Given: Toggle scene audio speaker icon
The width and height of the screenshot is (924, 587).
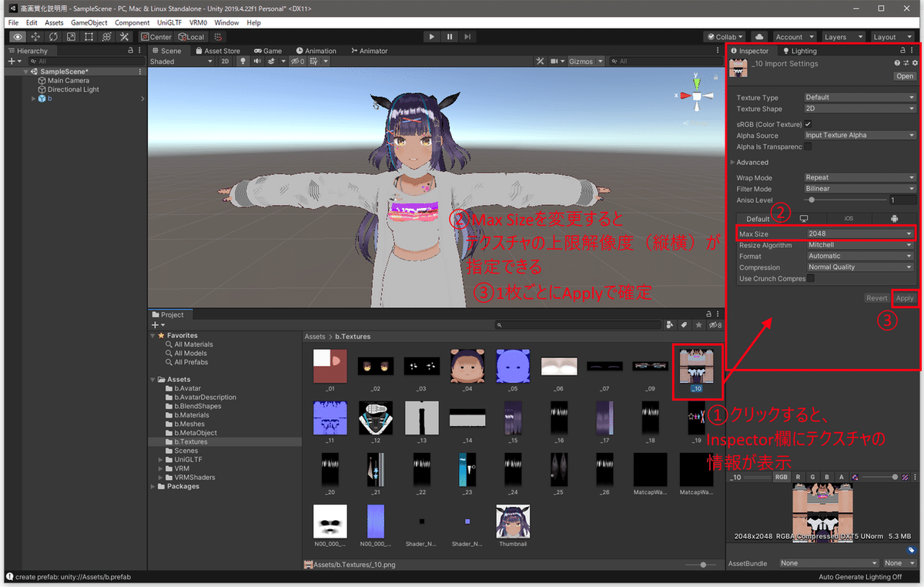Looking at the screenshot, I should 256,61.
